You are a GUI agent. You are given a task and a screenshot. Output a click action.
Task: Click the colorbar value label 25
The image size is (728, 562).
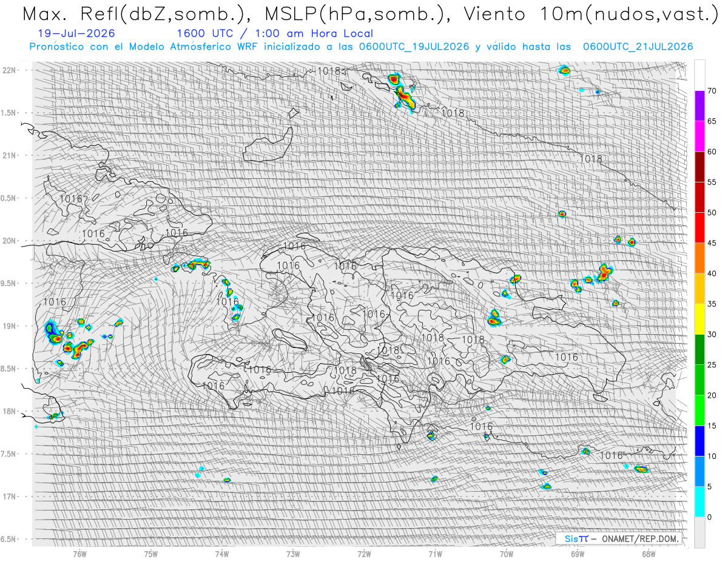pos(712,365)
